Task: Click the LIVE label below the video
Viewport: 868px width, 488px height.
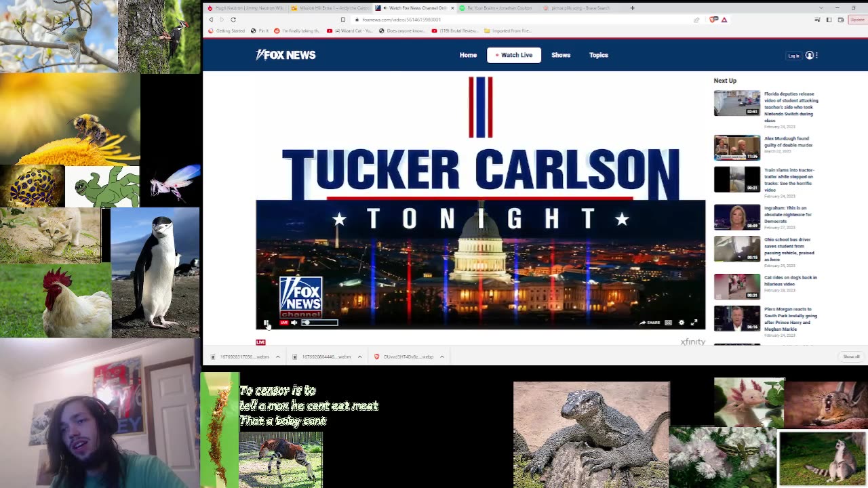Action: click(x=260, y=342)
